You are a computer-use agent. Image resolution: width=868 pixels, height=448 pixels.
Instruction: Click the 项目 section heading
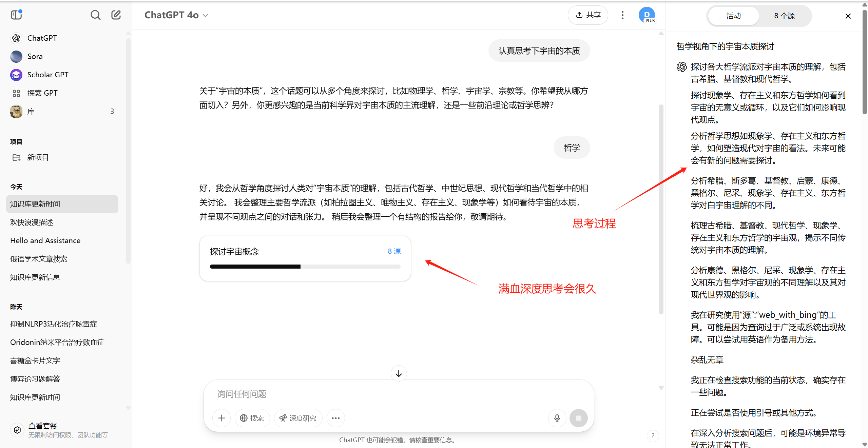(x=16, y=142)
